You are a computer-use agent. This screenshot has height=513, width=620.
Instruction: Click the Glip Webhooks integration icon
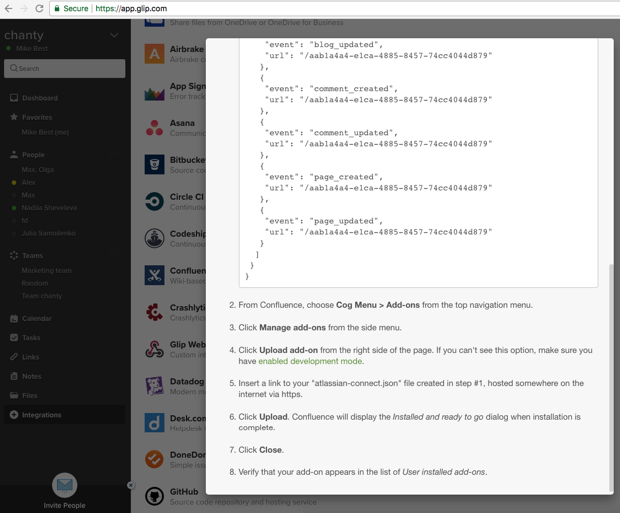(x=155, y=349)
